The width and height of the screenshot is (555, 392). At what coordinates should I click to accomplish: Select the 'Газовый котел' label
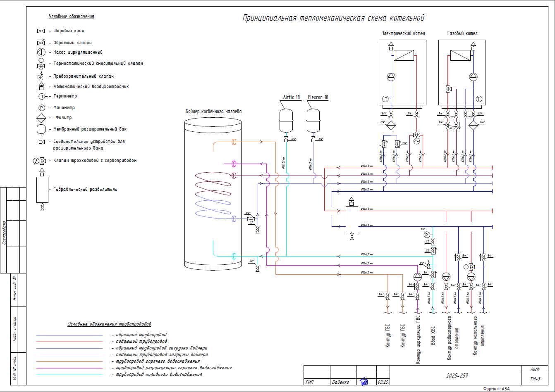(x=462, y=33)
